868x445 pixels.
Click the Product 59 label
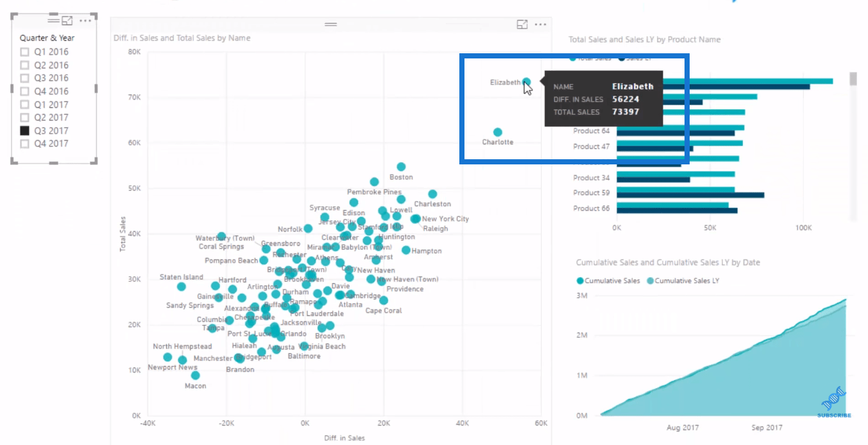pos(591,193)
